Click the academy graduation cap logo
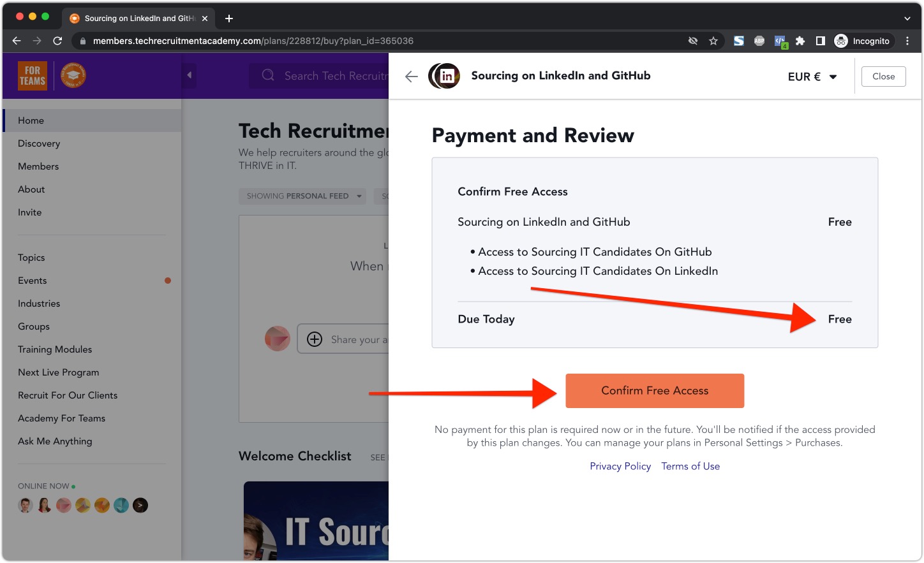 point(73,76)
